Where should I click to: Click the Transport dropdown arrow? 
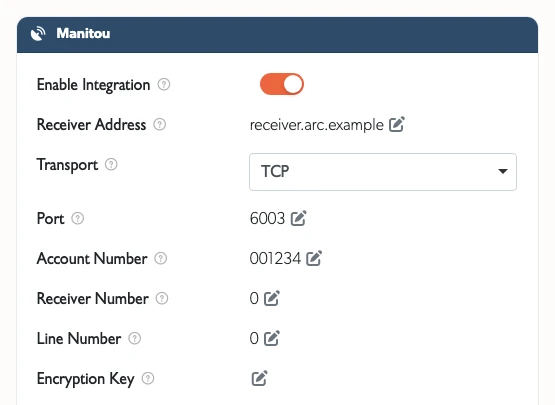point(503,171)
